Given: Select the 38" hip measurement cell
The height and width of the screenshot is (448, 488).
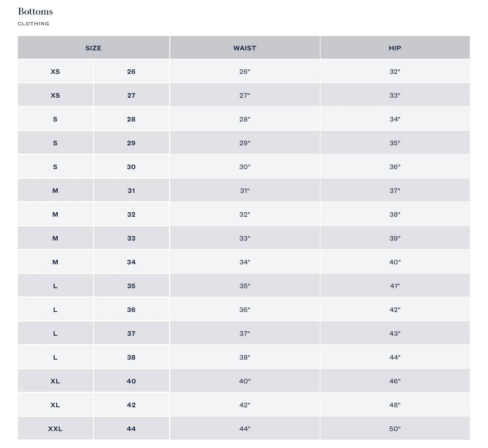Looking at the screenshot, I should click(395, 214).
